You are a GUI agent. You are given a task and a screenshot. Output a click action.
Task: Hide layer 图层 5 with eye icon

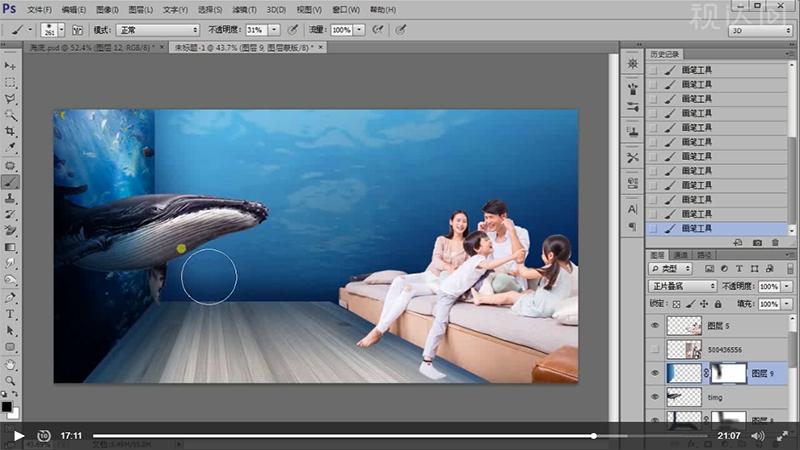pyautogui.click(x=655, y=325)
